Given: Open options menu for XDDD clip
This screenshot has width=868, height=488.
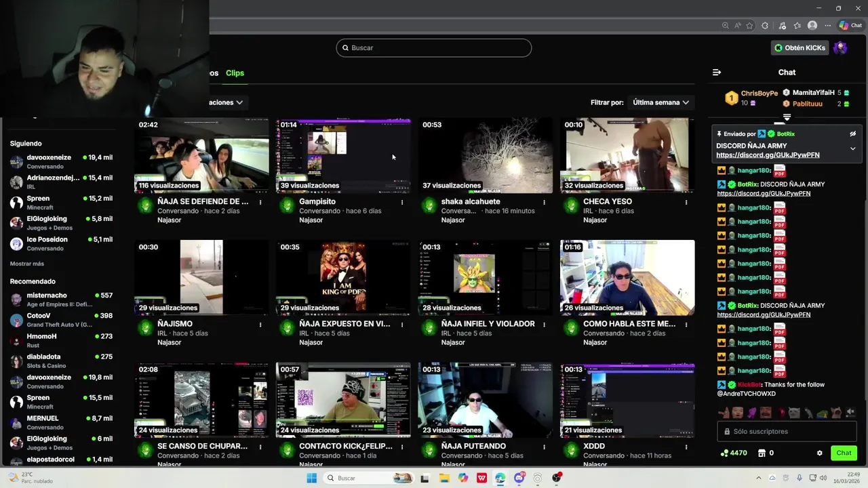Looking at the screenshot, I should (x=686, y=447).
